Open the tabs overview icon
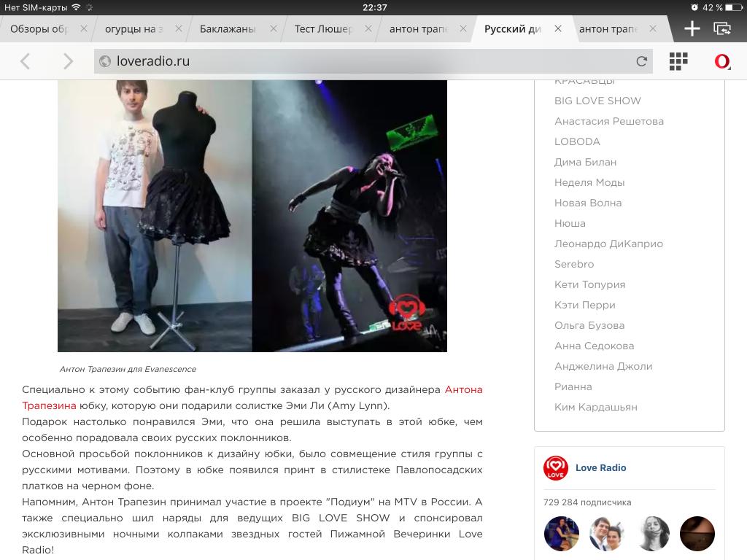This screenshot has height=560, width=747. tap(722, 28)
